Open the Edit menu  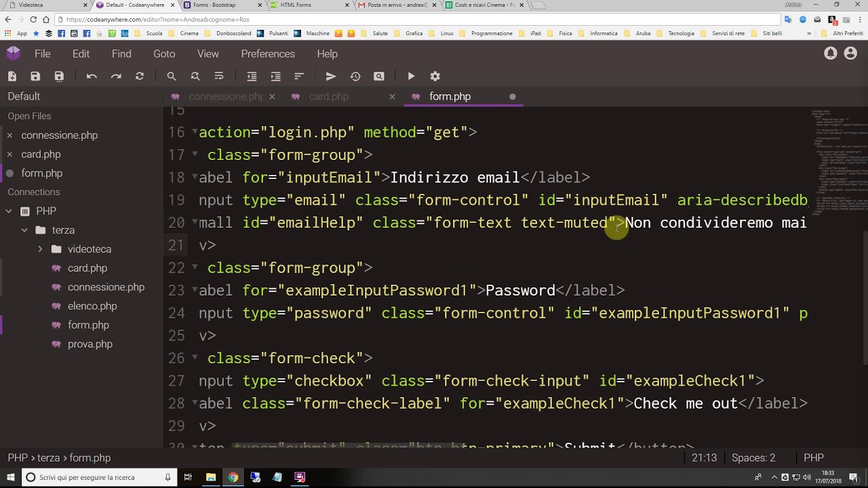81,54
